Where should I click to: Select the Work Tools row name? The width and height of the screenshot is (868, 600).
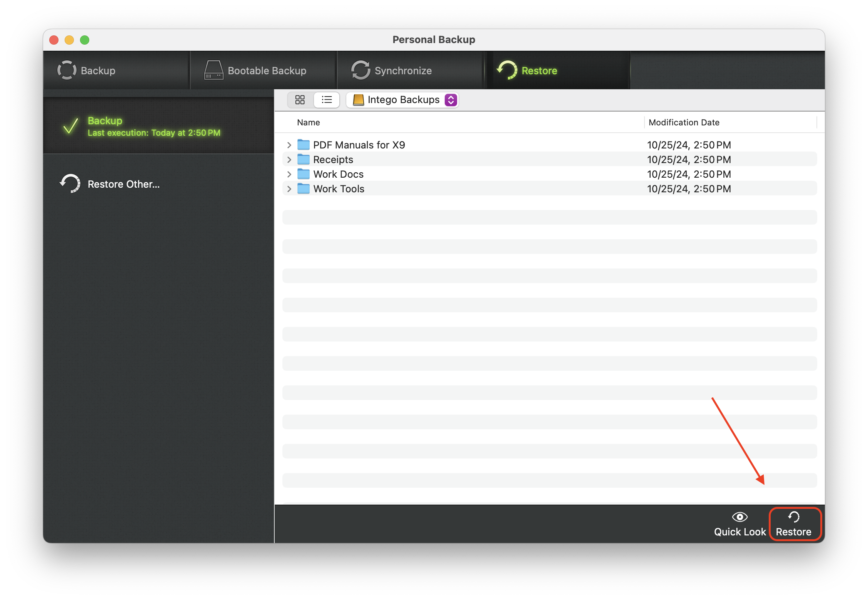(339, 189)
